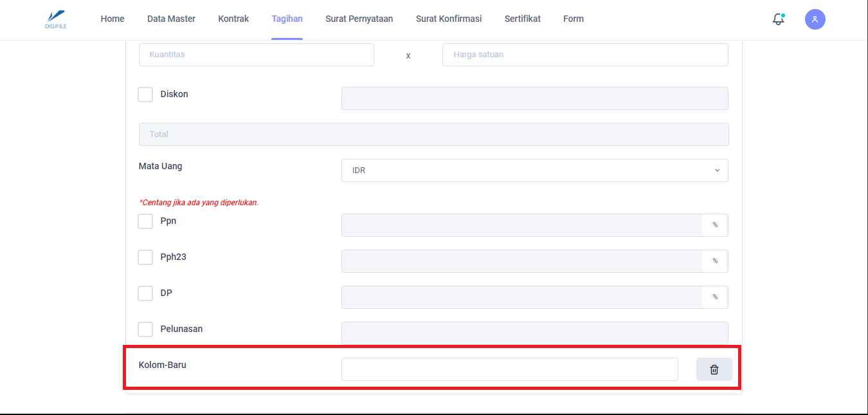Open Surat Konfirmasi page
Screen dimensions: 868x415
449,19
